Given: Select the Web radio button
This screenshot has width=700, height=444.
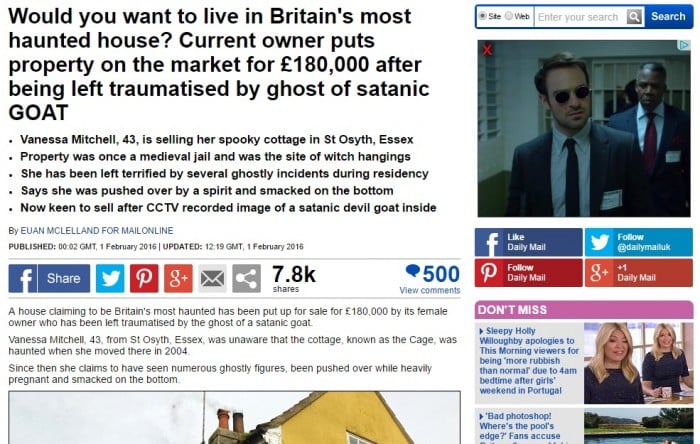Looking at the screenshot, I should pos(508,16).
